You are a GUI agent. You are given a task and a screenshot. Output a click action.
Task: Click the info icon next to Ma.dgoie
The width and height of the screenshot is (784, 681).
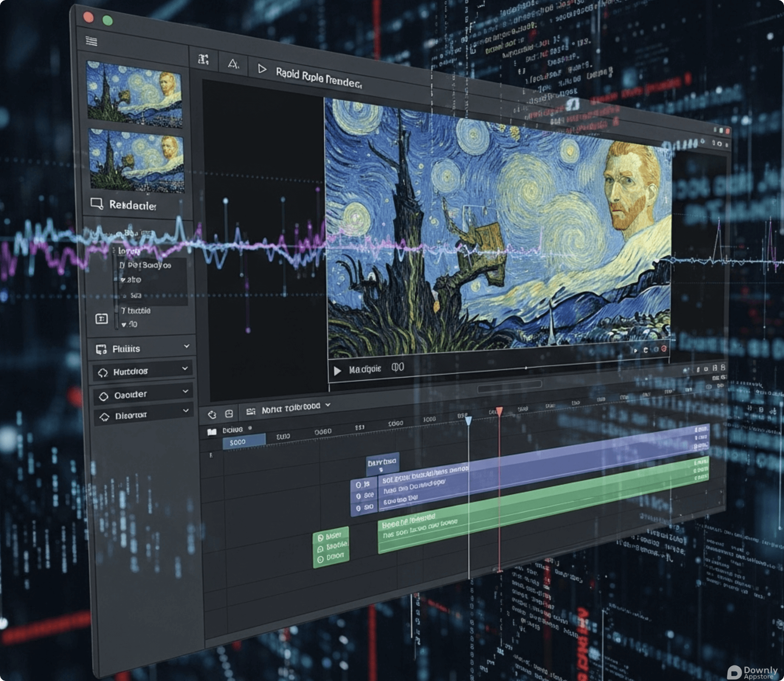coord(398,367)
